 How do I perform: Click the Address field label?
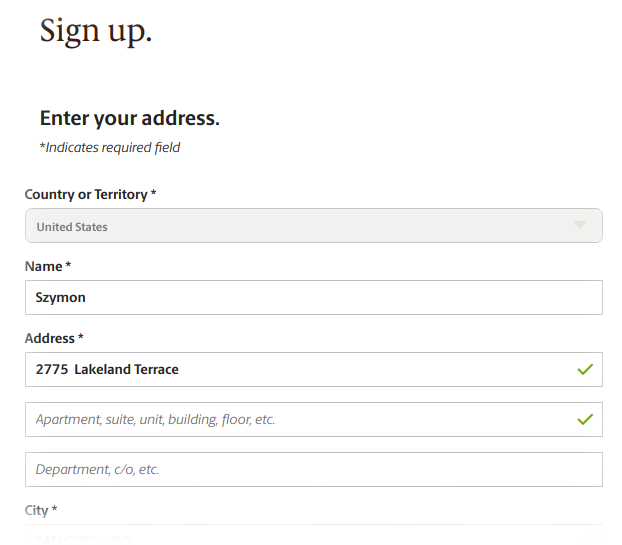[x=50, y=338]
